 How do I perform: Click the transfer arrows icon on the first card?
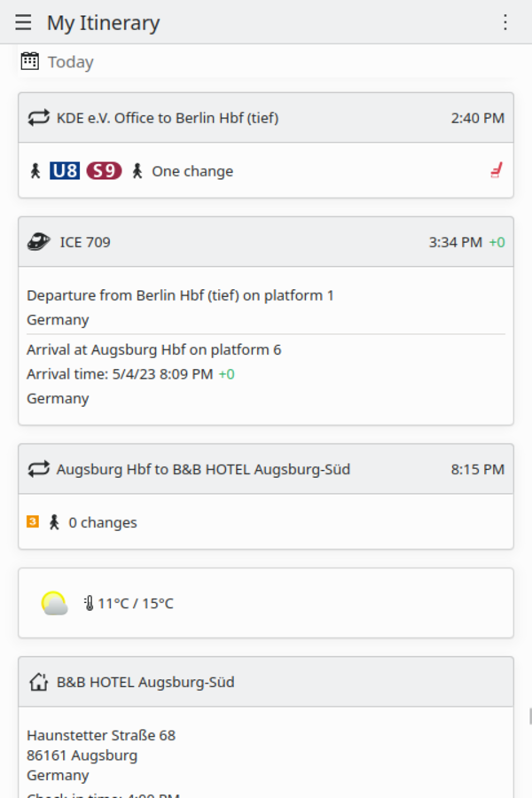tap(37, 117)
